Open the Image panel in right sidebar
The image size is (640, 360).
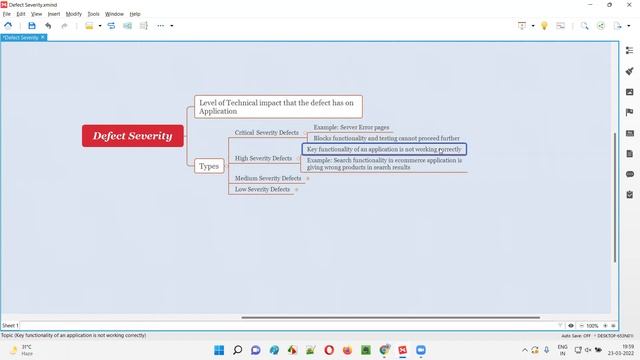[630, 92]
